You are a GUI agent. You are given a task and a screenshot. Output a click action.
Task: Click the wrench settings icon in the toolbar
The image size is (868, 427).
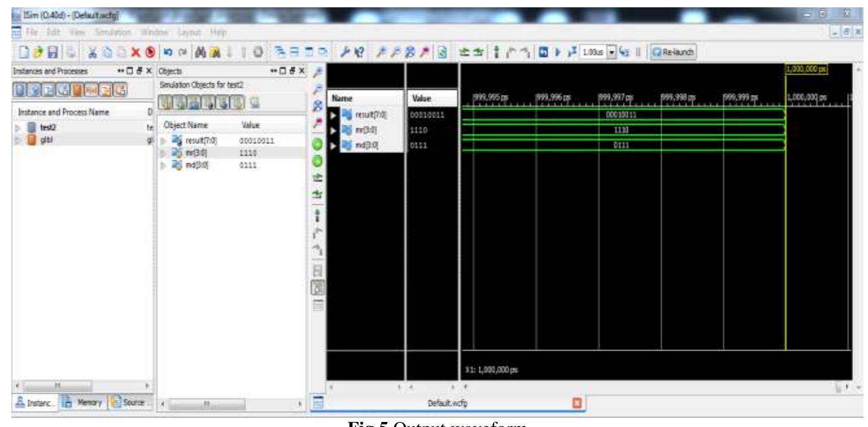[345, 52]
